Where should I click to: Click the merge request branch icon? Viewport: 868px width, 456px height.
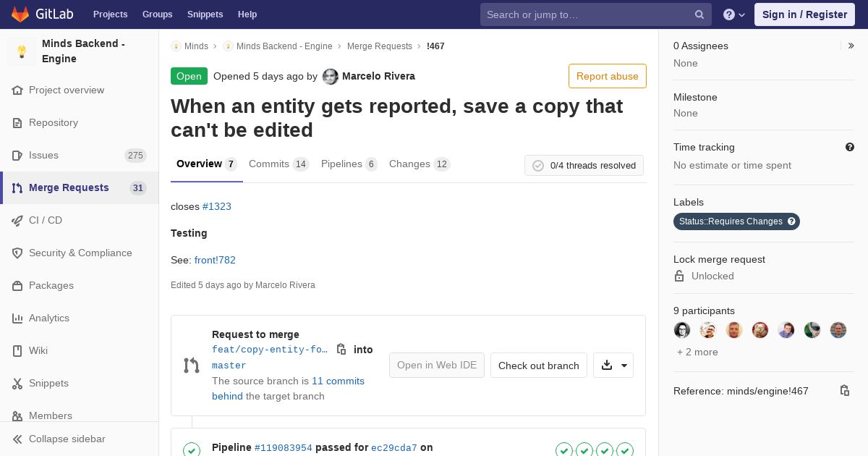[x=191, y=366]
